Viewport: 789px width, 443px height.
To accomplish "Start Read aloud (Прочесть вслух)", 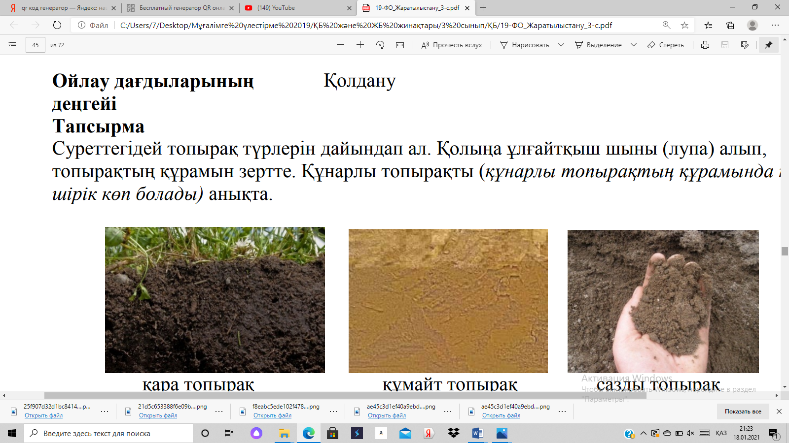I will click(451, 45).
